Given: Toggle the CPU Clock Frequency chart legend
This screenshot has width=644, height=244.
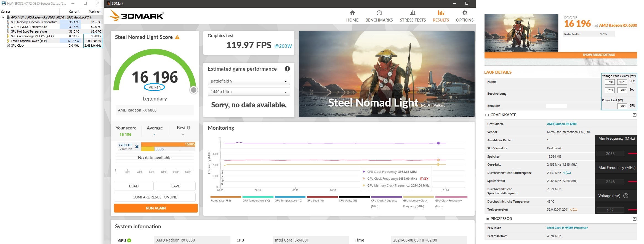Looking at the screenshot, I should click(x=386, y=202).
